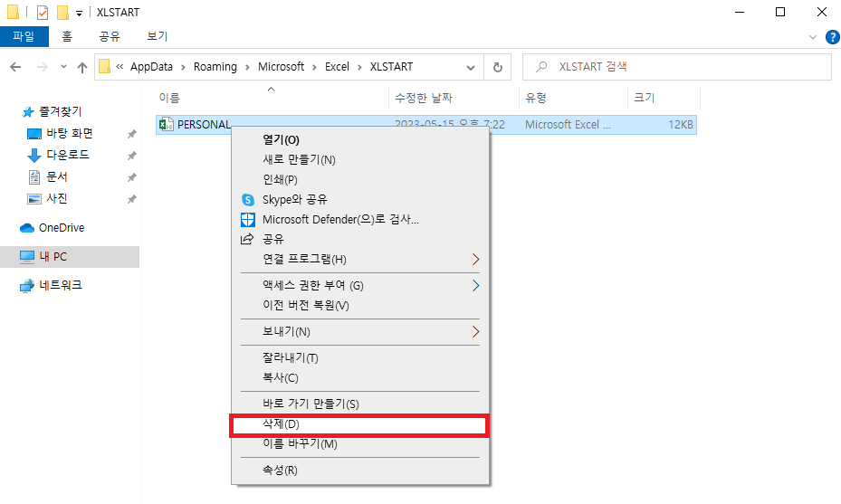Select the PERSONAL Excel file icon
Viewport: 841px width, 504px height.
coord(167,124)
